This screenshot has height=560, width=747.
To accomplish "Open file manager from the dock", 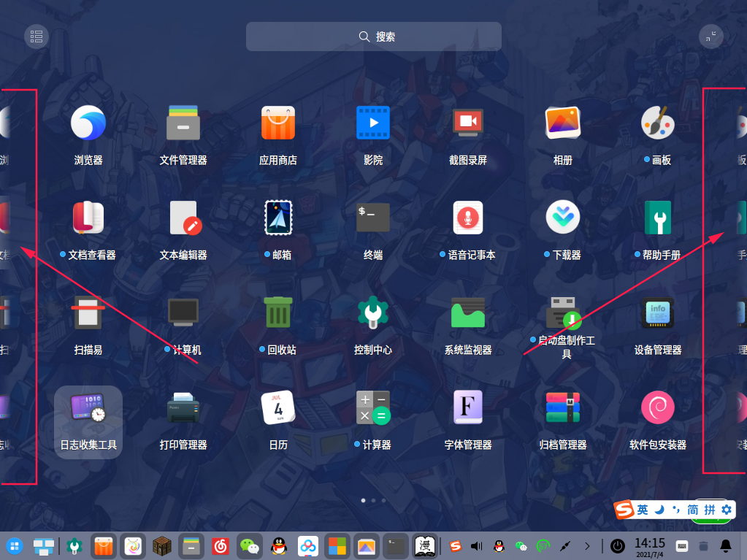I will pos(191,546).
